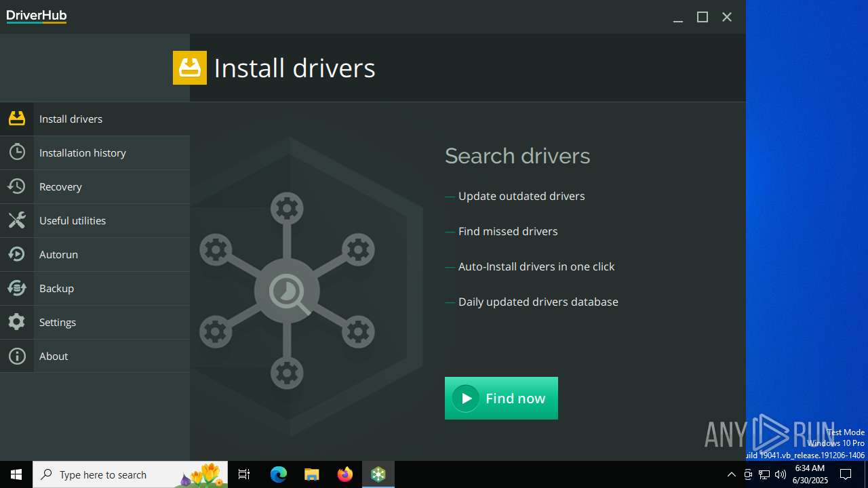The height and width of the screenshot is (488, 868).
Task: Click the Installation history clock icon
Action: coord(17,152)
